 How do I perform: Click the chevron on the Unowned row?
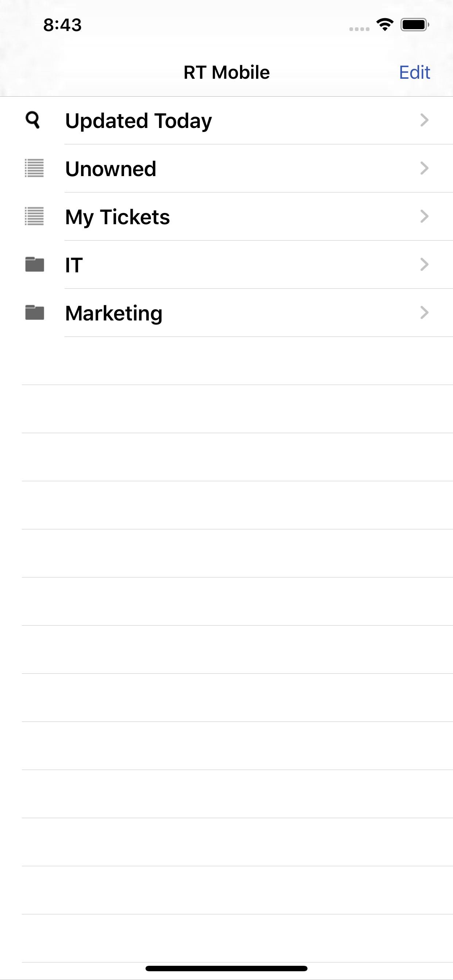pyautogui.click(x=425, y=168)
